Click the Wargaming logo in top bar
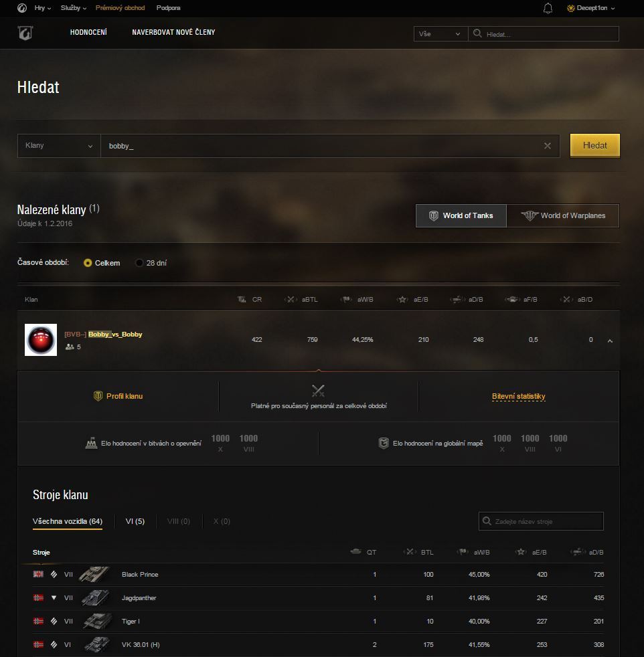644x657 pixels. tap(22, 8)
